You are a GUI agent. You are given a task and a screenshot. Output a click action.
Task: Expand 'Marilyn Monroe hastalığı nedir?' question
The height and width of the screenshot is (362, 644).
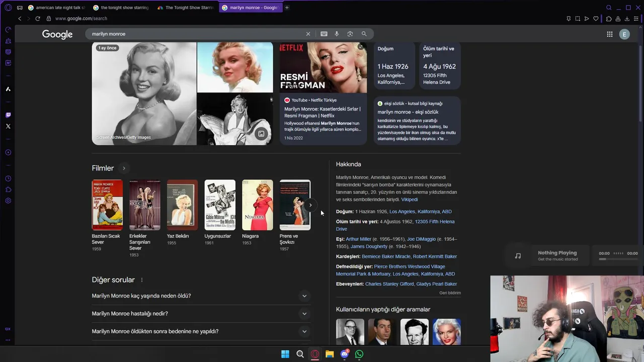(201, 313)
